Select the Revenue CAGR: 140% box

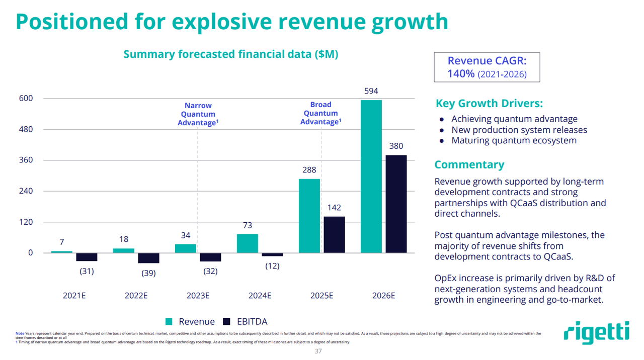[487, 67]
